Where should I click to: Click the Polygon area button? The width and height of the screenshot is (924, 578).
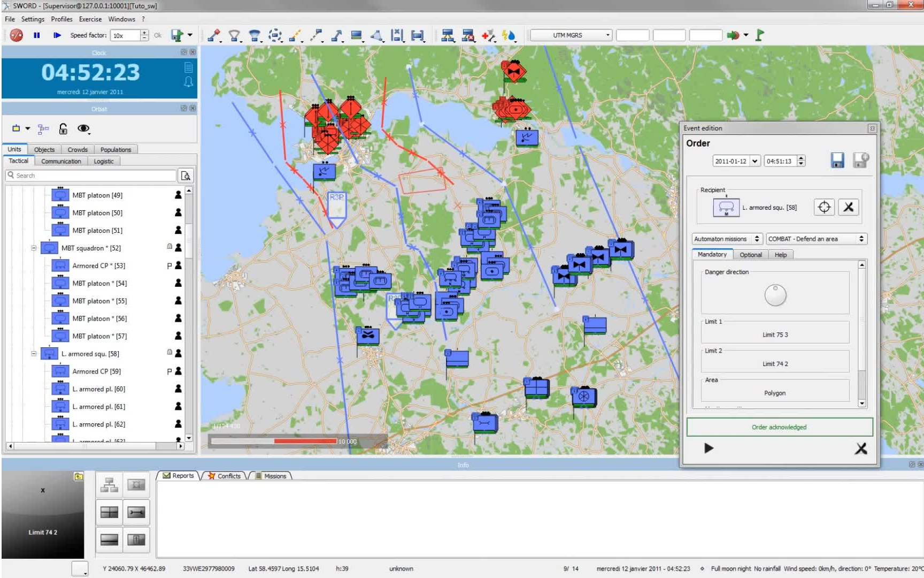coord(775,393)
